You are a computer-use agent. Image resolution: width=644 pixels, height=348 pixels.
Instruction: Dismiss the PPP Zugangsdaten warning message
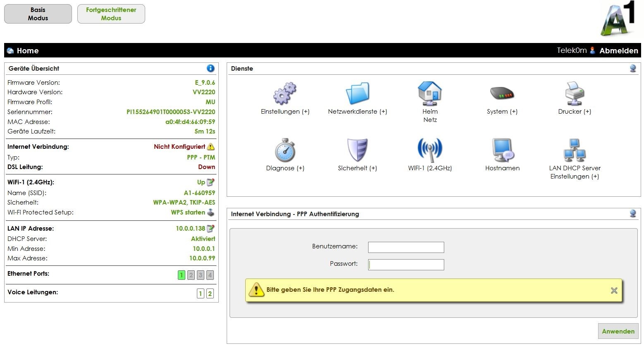[x=614, y=291]
